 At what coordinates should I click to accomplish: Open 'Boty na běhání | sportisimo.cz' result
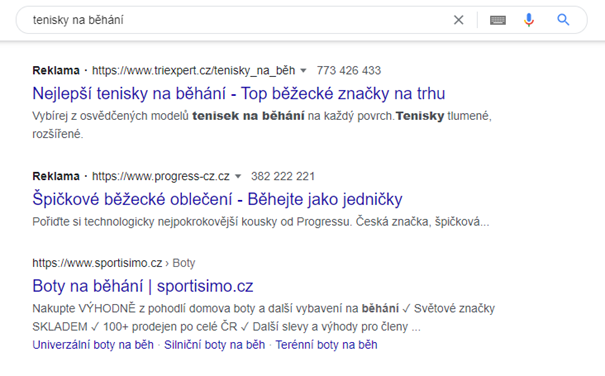pos(143,286)
